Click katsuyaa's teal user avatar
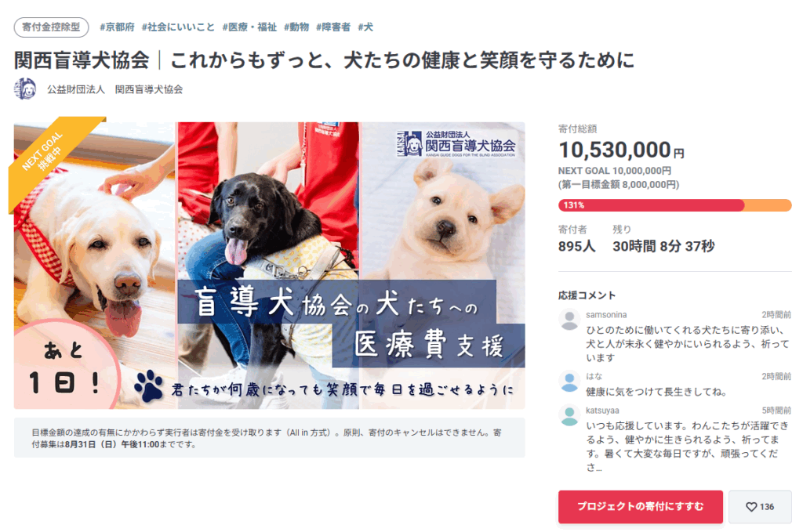The width and height of the screenshot is (803, 532). (569, 415)
